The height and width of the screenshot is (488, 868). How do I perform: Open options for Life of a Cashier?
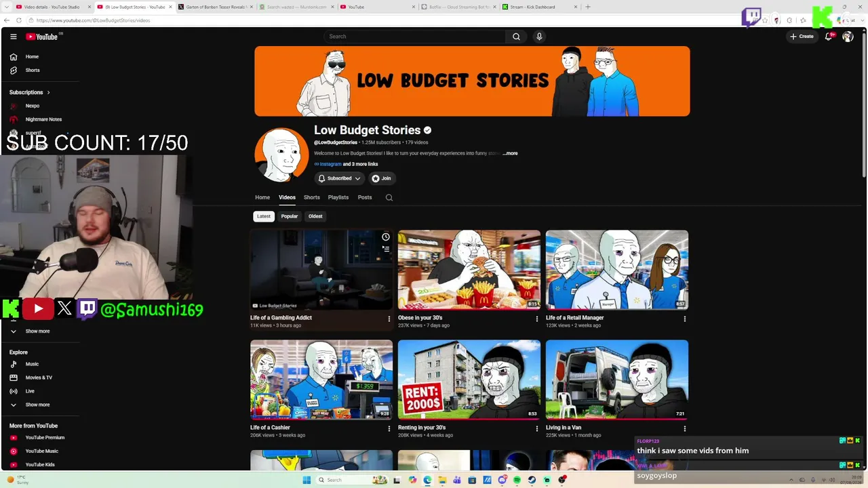(x=389, y=428)
